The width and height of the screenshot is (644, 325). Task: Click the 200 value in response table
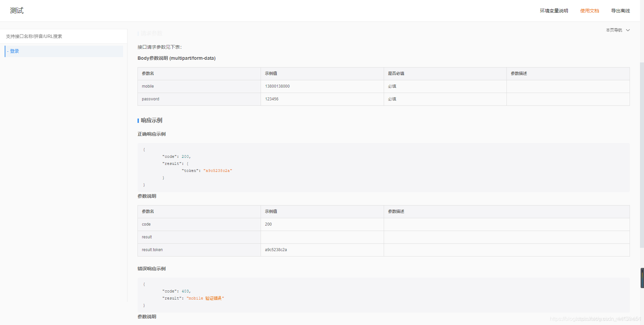point(268,224)
